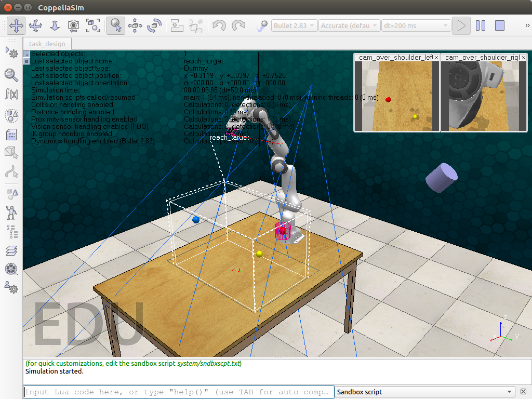
Task: Click the Lua code input field
Action: coord(177,391)
